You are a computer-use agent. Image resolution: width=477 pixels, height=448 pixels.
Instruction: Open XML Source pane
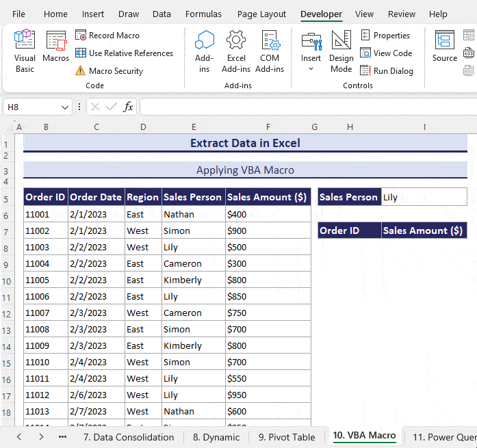[445, 48]
